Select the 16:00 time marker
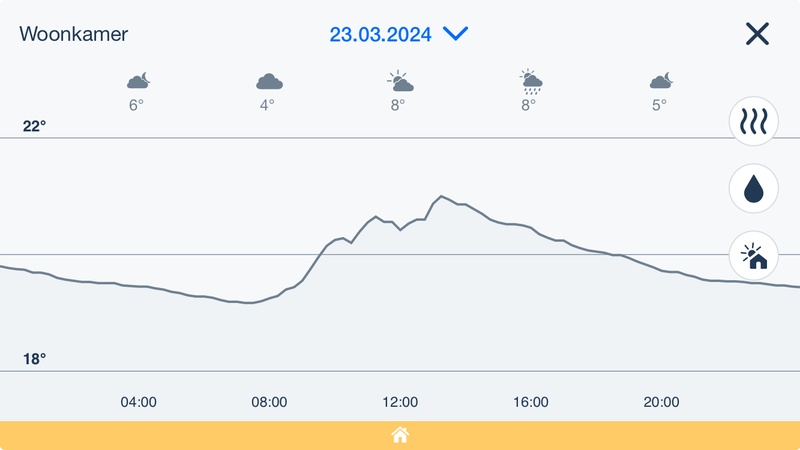Image resolution: width=800 pixels, height=450 pixels. [531, 402]
